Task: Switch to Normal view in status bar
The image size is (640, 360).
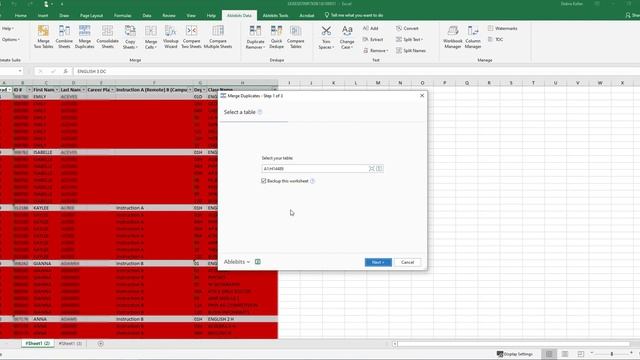Action: pyautogui.click(x=549, y=354)
